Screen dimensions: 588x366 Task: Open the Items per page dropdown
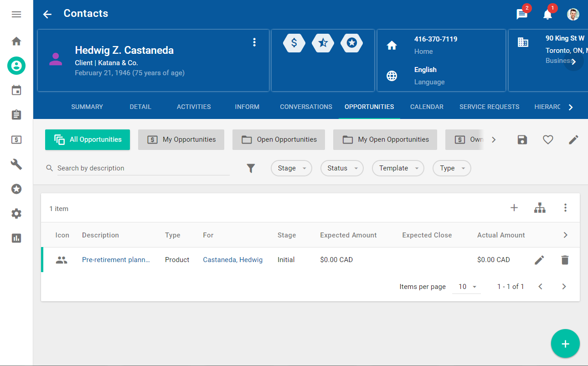point(467,287)
